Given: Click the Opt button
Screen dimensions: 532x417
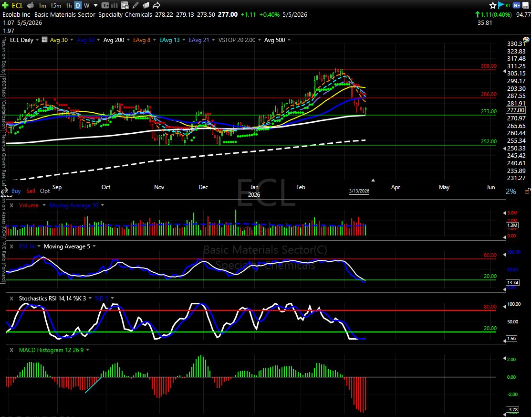Looking at the screenshot, I should [45, 191].
